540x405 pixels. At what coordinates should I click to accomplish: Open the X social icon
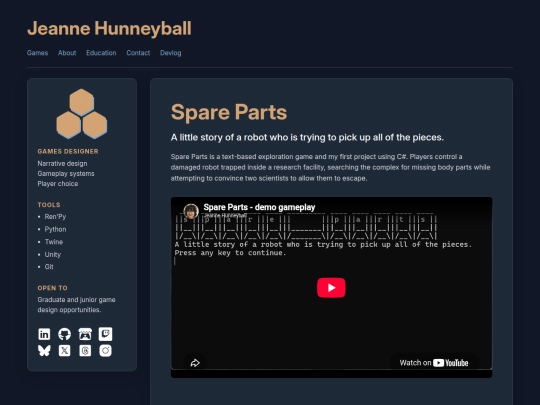click(x=64, y=351)
